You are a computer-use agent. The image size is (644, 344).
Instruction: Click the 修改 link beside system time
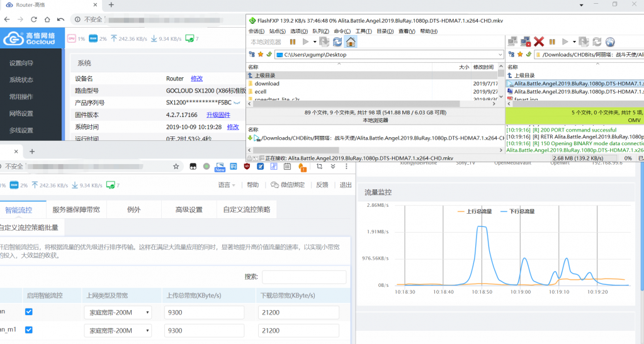click(233, 127)
